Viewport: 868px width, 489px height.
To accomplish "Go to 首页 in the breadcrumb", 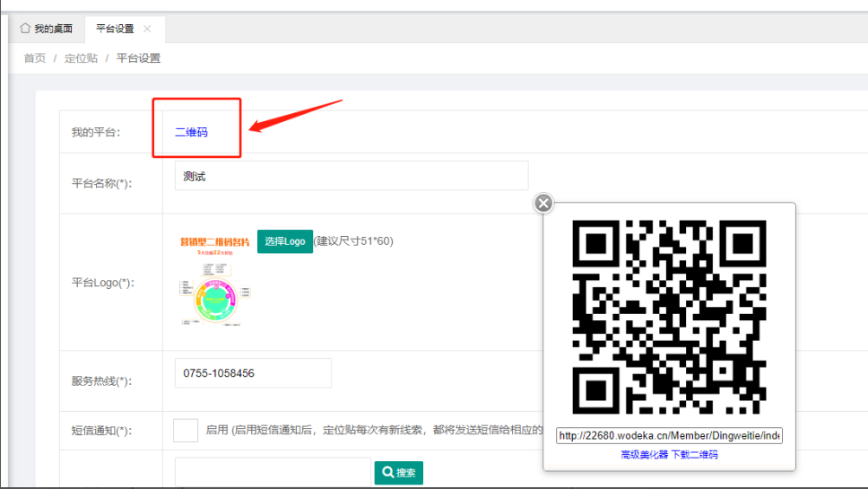I will pos(34,58).
